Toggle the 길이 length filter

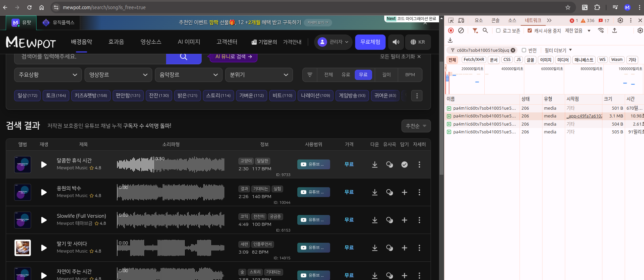click(x=386, y=75)
